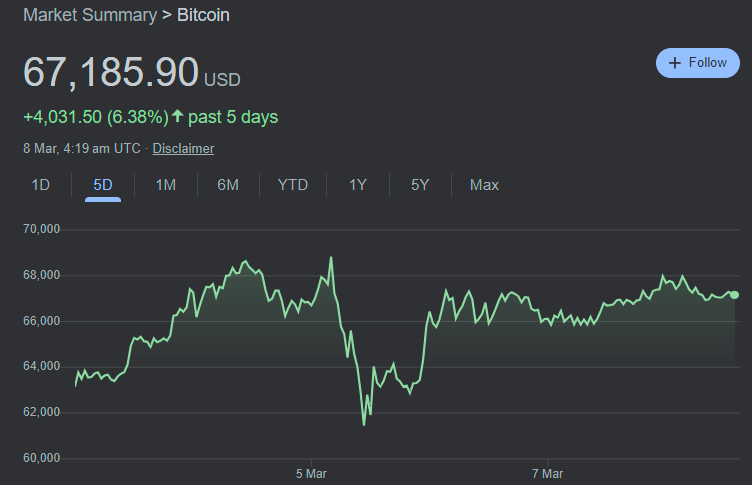
Task: Click the 68,000 y-axis label
Action: [42, 275]
